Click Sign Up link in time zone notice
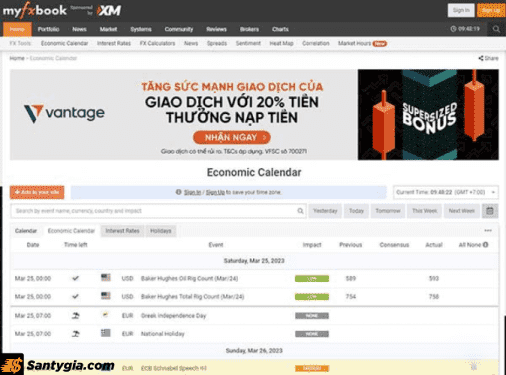The image size is (506, 375). pyautogui.click(x=215, y=192)
